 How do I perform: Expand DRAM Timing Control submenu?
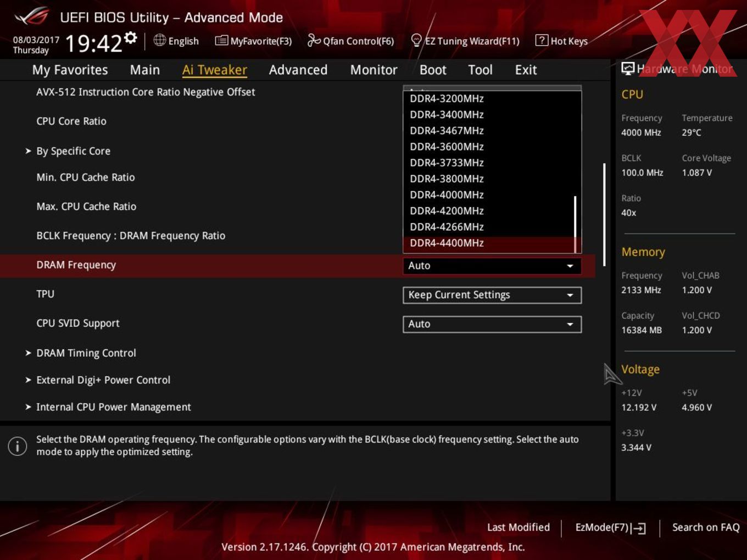click(86, 353)
